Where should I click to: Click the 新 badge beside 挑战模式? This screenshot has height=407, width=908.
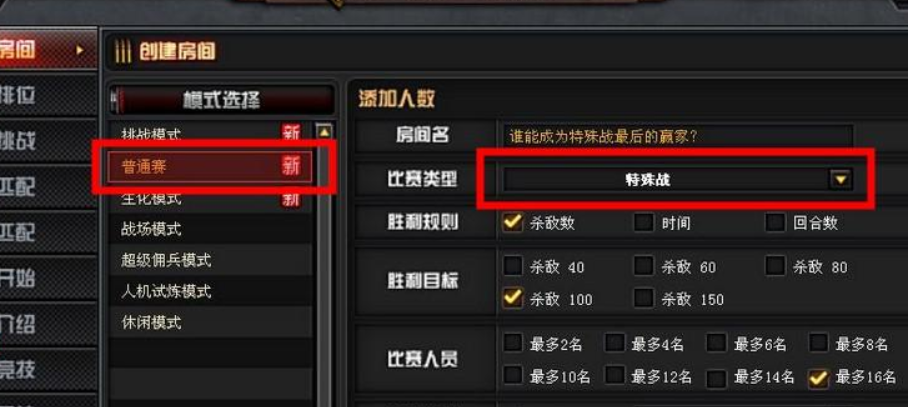(x=291, y=133)
